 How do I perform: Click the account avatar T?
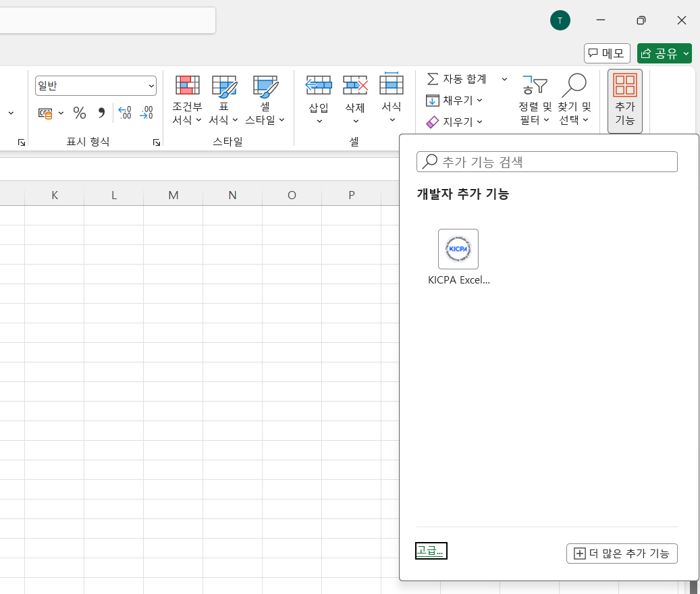tap(560, 20)
